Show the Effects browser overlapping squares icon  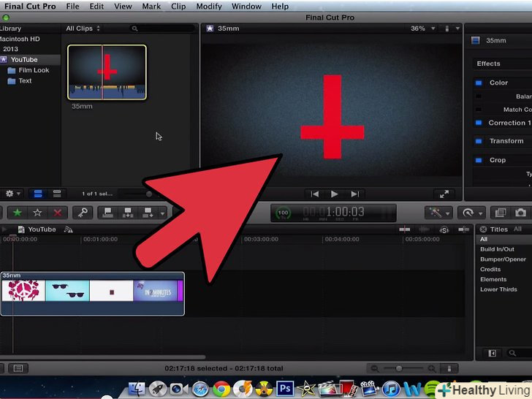[501, 213]
